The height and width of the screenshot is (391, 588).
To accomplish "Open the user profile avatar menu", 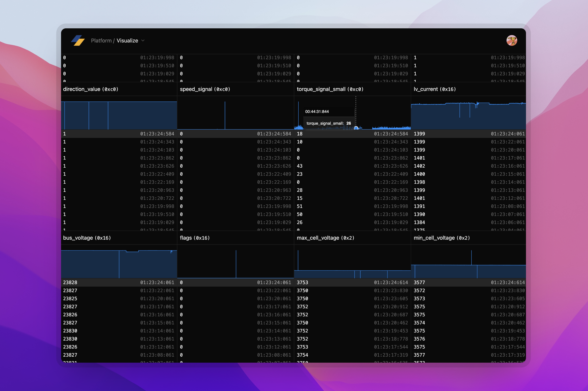I will pos(511,40).
